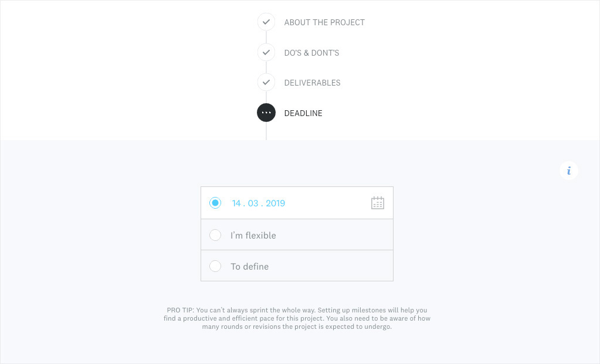Choose the To define option text
This screenshot has width=600, height=364.
[249, 267]
